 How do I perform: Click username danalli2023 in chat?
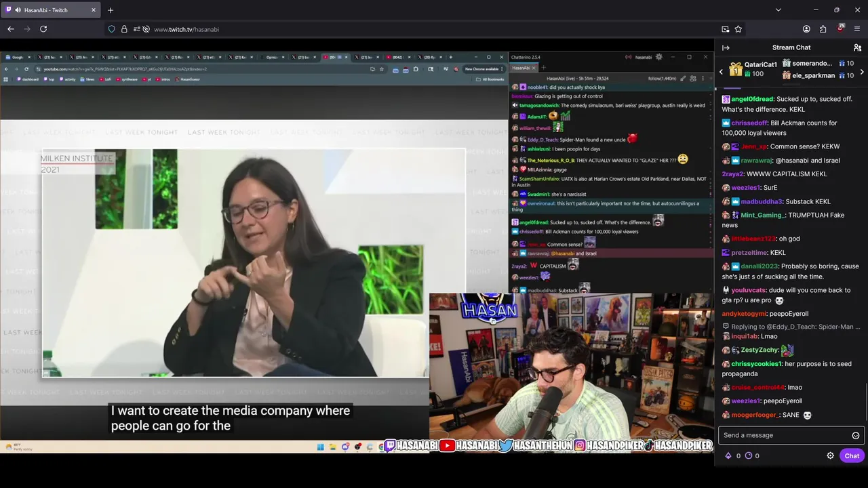(x=760, y=266)
